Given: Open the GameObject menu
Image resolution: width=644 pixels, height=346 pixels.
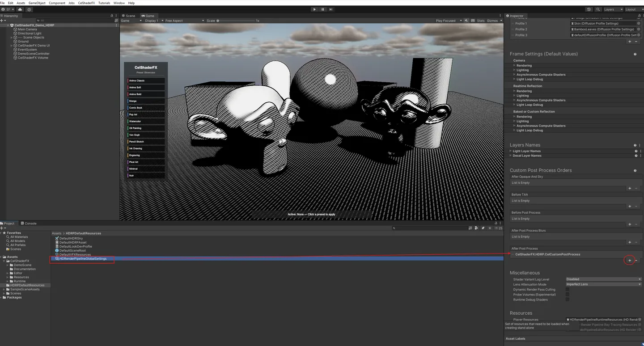Looking at the screenshot, I should tap(37, 3).
